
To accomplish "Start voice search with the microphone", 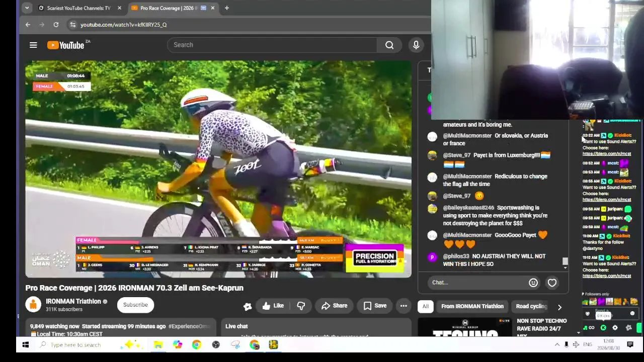I will point(416,45).
